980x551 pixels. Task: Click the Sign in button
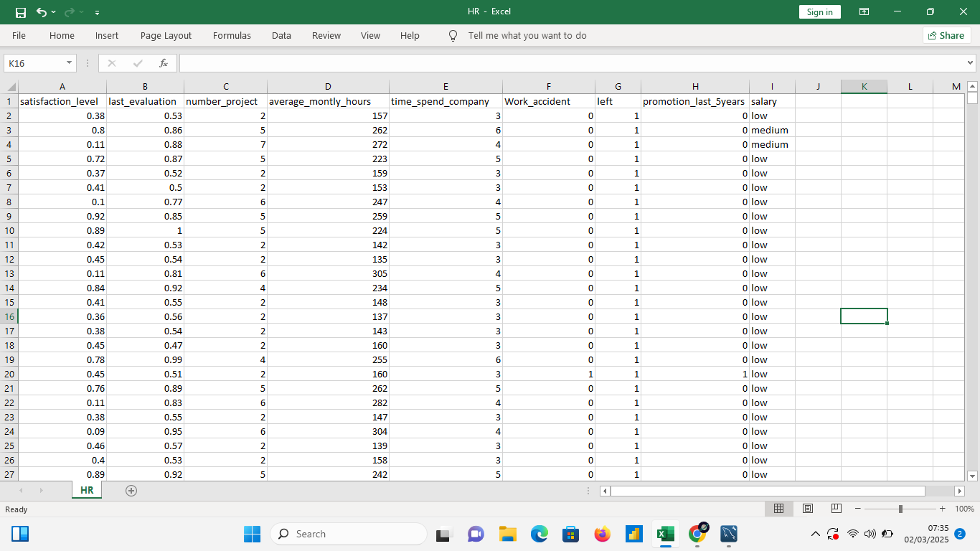click(x=819, y=12)
